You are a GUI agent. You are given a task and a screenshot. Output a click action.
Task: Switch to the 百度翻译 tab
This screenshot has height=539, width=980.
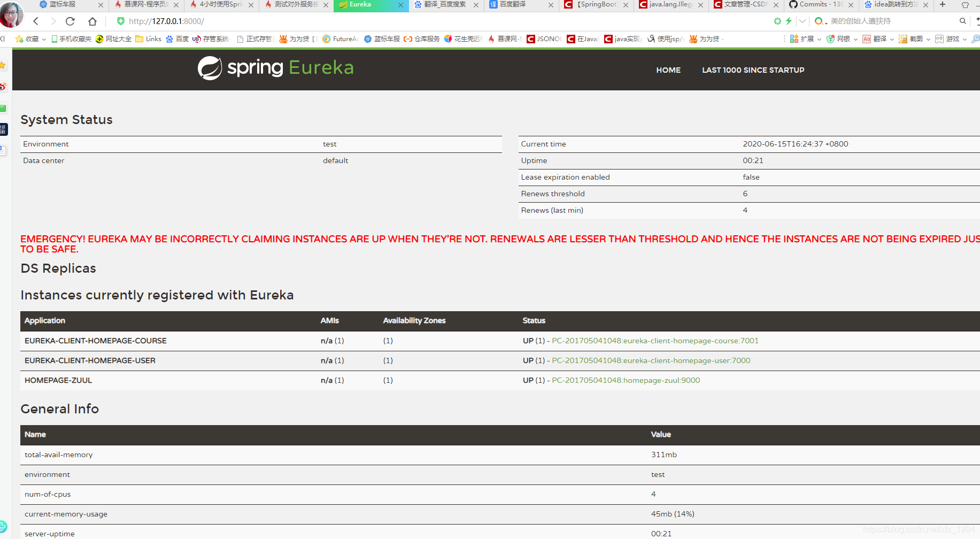(508, 4)
